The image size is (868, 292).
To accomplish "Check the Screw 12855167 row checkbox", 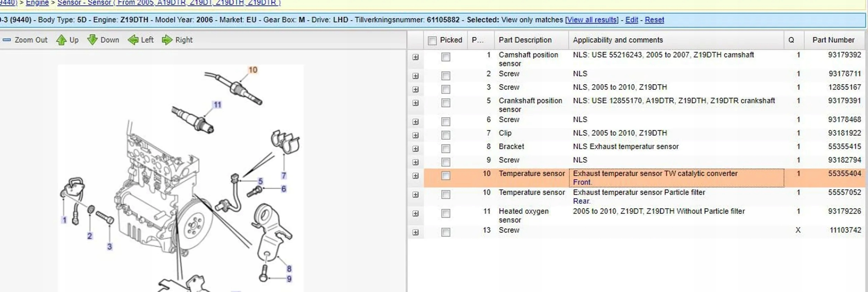I will (x=446, y=89).
